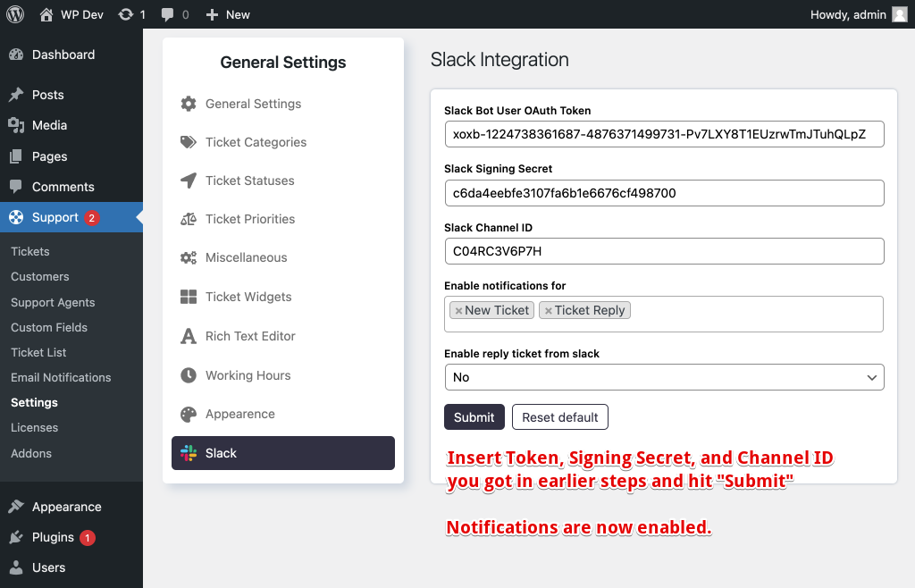
Task: Open Custom Fields submenu item
Action: click(x=49, y=327)
